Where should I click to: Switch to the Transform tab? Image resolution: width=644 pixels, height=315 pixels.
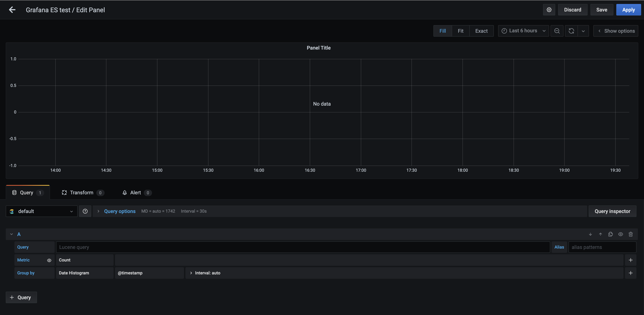point(82,193)
